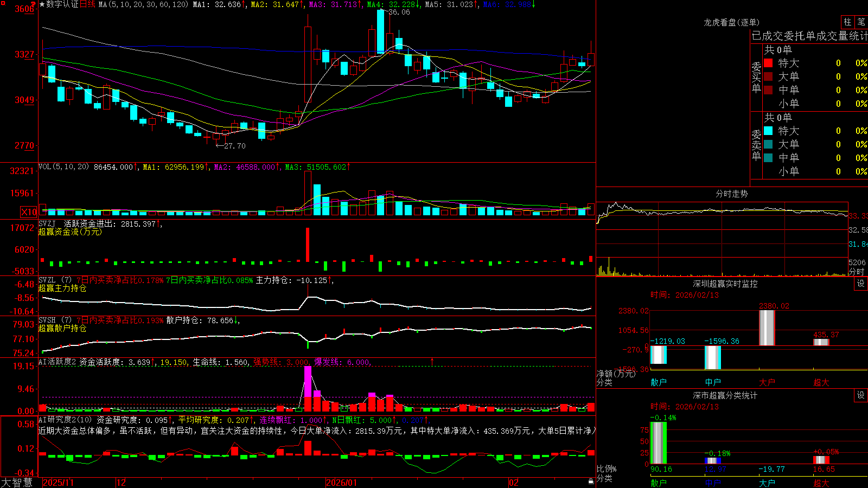Open 设 settings for 深圳超赢实时监控
This screenshot has height=488, width=868.
pyautogui.click(x=861, y=284)
